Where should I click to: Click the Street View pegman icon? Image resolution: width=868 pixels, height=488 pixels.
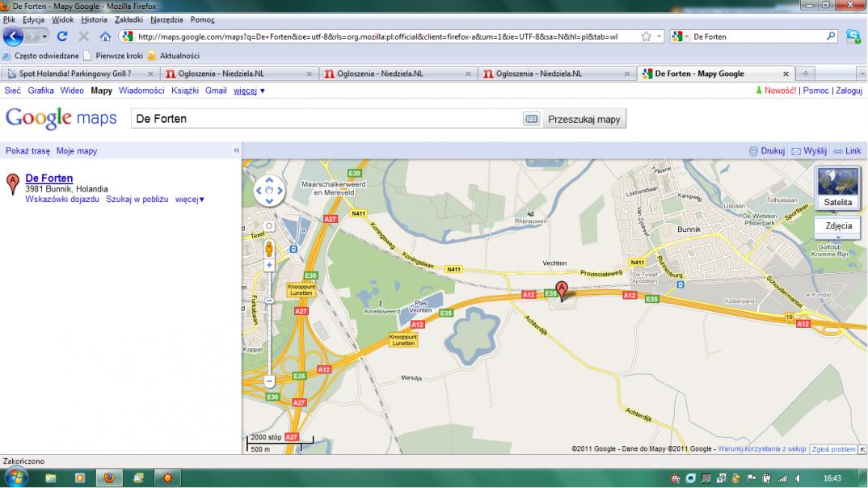pyautogui.click(x=269, y=249)
